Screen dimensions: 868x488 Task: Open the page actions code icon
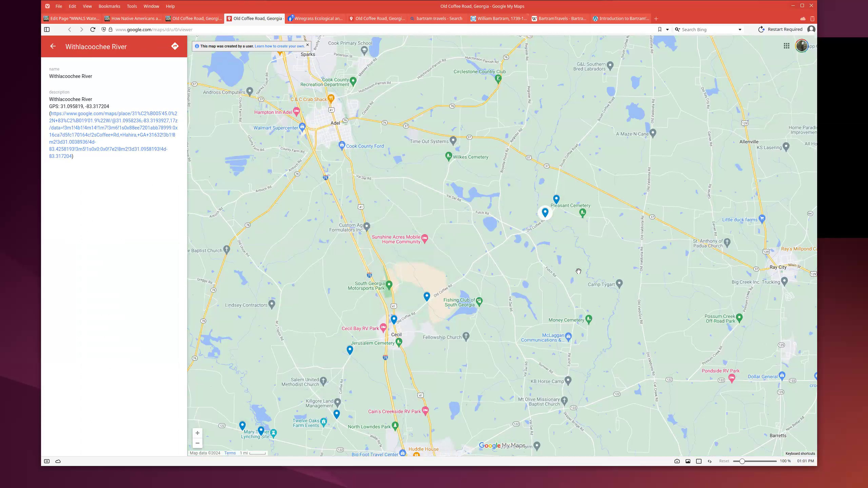[710, 461]
